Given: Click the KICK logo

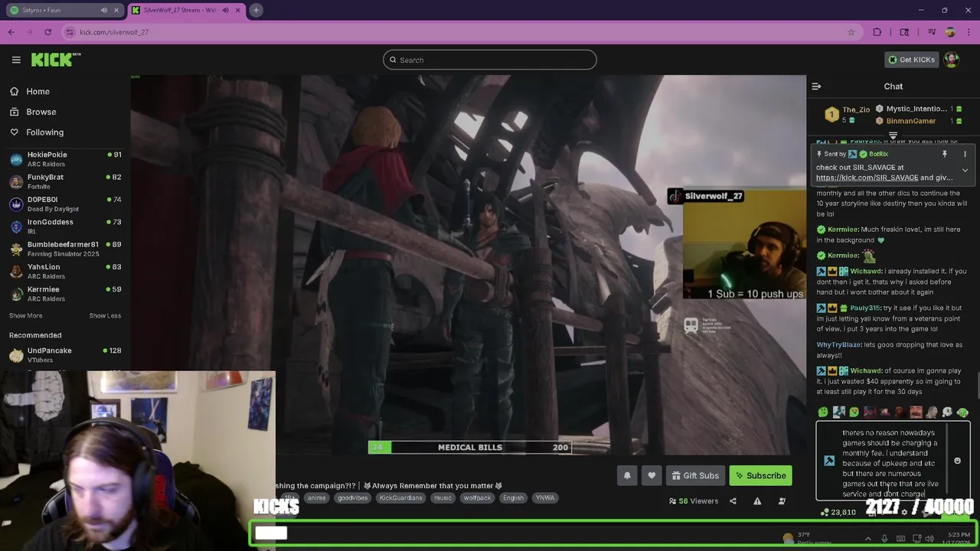Looking at the screenshot, I should (55, 60).
